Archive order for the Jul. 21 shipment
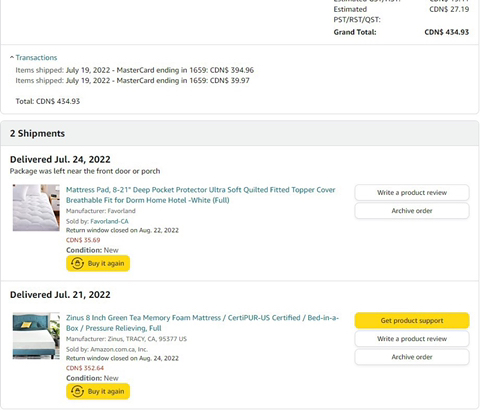 tap(412, 357)
